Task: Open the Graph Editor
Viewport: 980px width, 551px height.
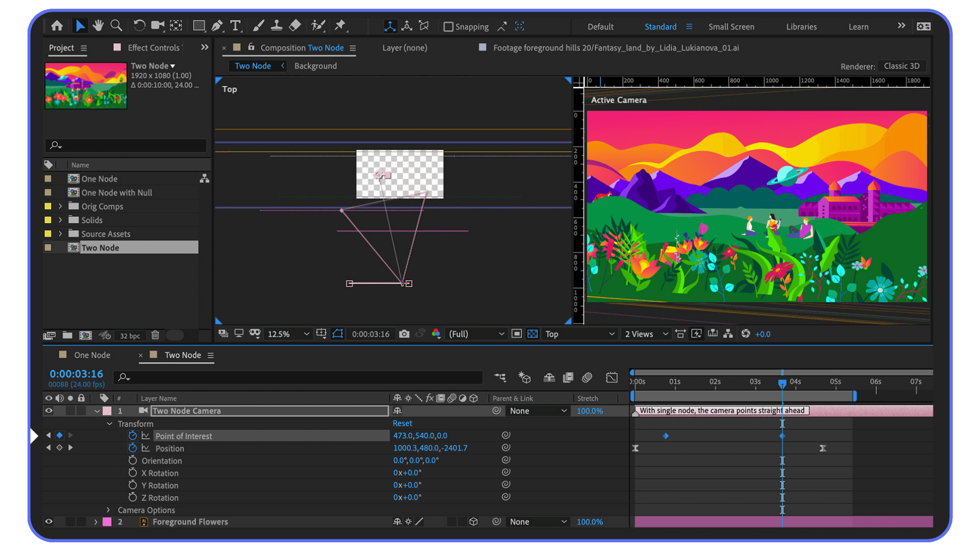Action: click(x=611, y=378)
